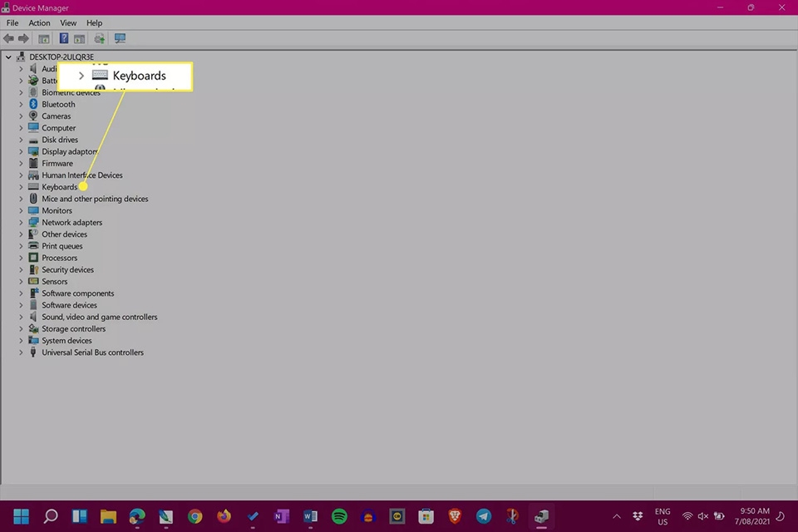Expand the Storage controllers chevron
Screen dimensions: 798x532
pyautogui.click(x=21, y=329)
